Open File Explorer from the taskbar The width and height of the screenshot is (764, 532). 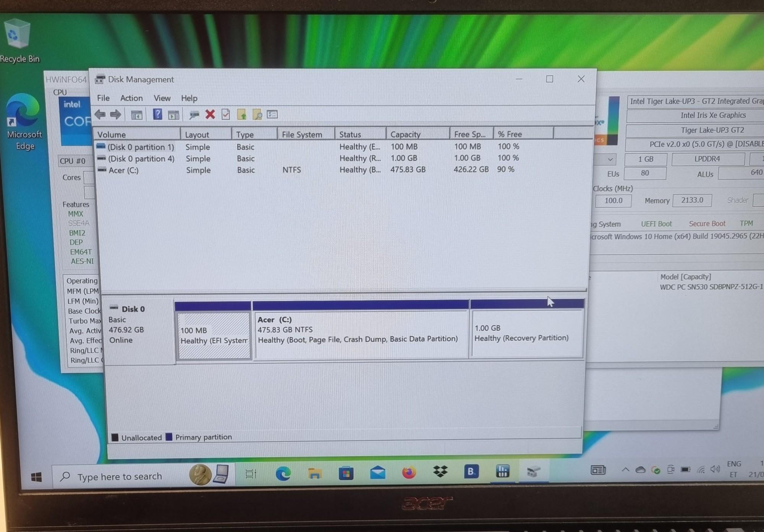click(x=314, y=474)
